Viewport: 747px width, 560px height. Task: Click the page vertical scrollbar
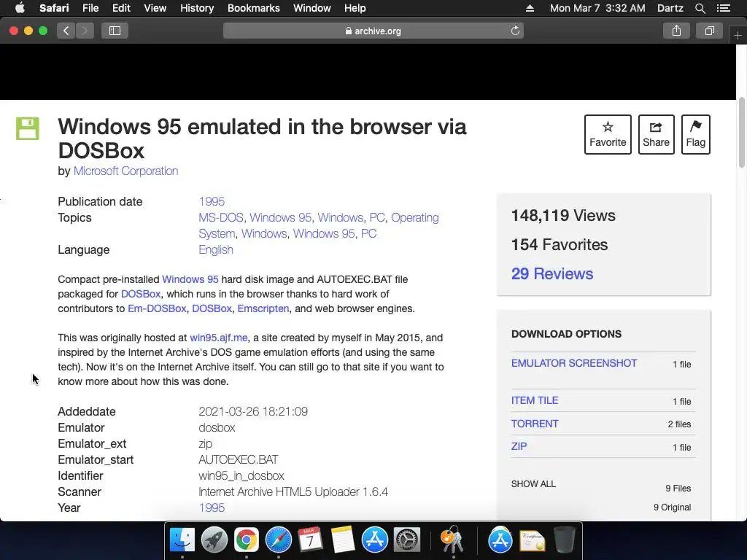(742, 133)
